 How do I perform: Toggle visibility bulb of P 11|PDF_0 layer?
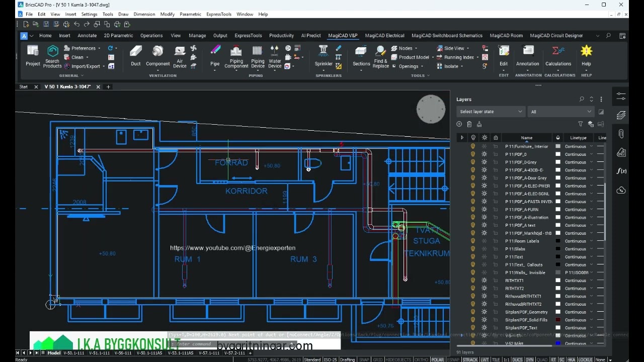[x=473, y=154]
